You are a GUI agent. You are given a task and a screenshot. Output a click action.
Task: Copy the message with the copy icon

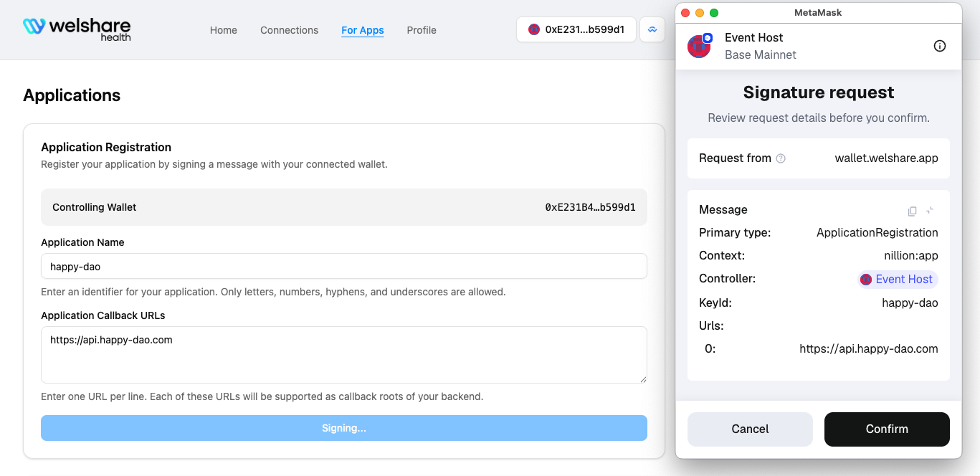coord(912,211)
